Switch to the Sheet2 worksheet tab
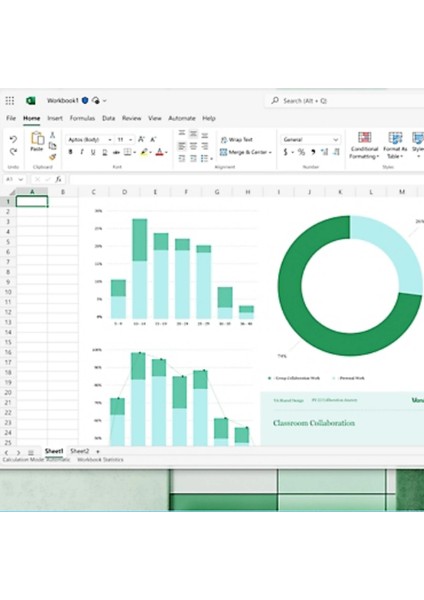Screen dimensions: 424x600 [x=80, y=451]
